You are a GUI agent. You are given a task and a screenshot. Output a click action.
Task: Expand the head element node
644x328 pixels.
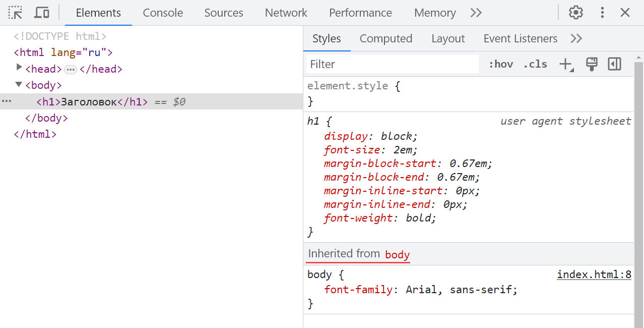19,68
